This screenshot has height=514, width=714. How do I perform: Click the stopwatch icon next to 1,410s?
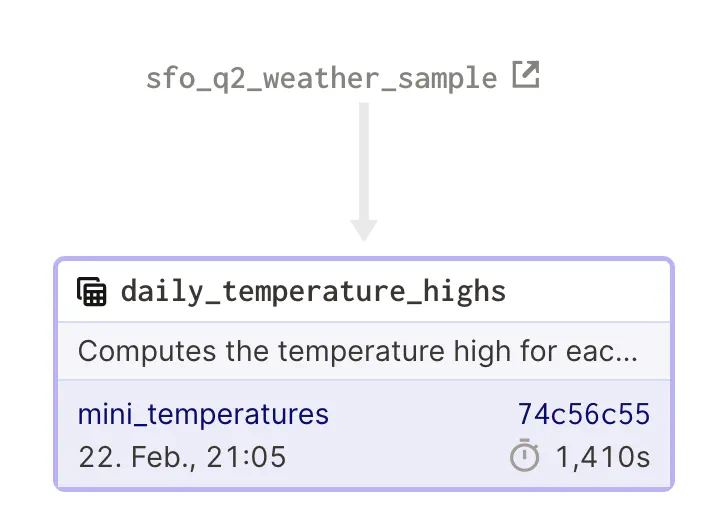[524, 458]
